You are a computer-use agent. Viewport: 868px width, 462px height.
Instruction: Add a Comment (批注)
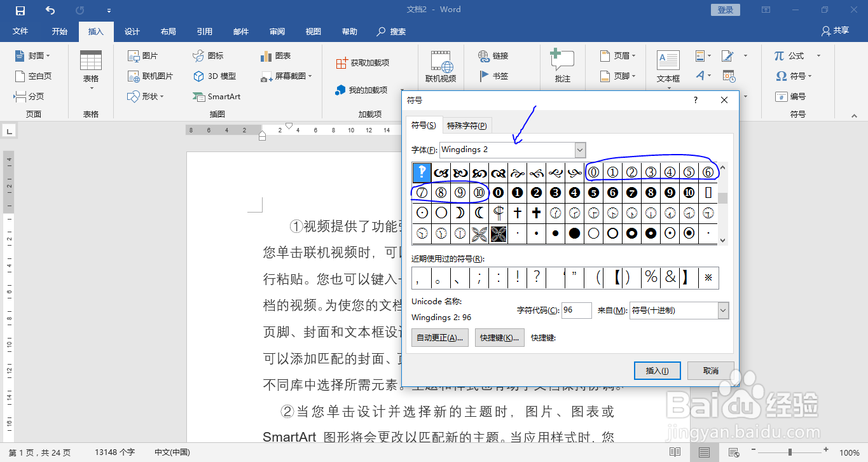click(563, 66)
